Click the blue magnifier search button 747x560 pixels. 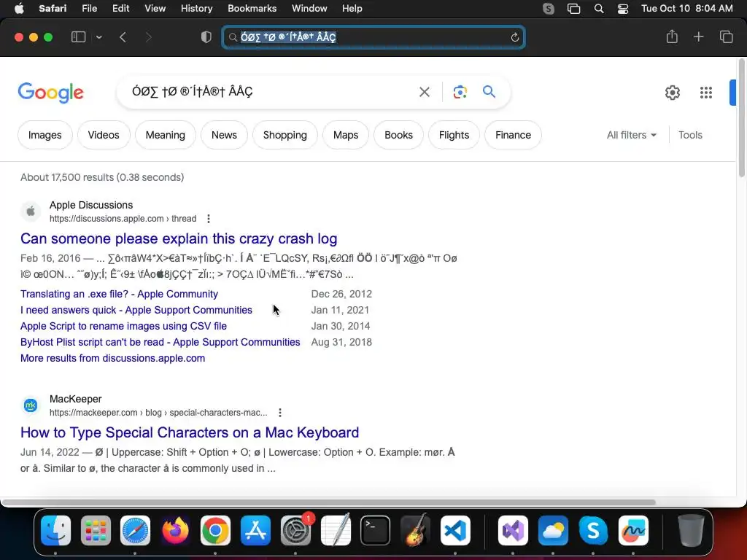[489, 91]
